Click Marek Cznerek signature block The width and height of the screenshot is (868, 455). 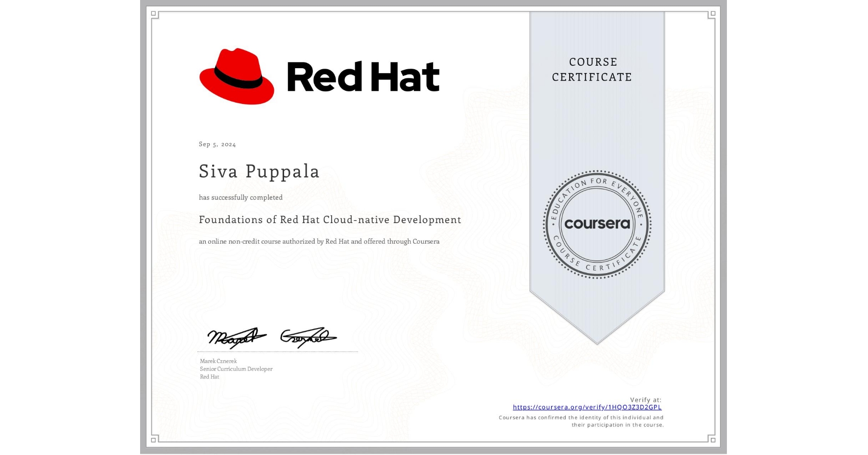coord(236,368)
